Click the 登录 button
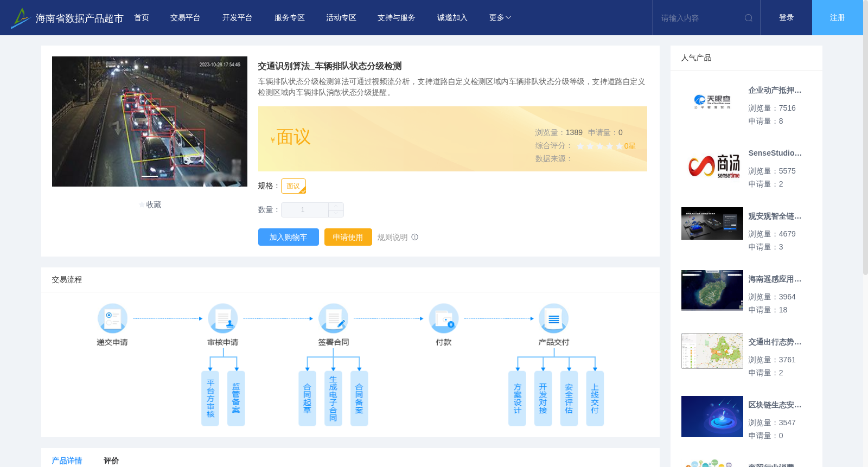 click(787, 18)
